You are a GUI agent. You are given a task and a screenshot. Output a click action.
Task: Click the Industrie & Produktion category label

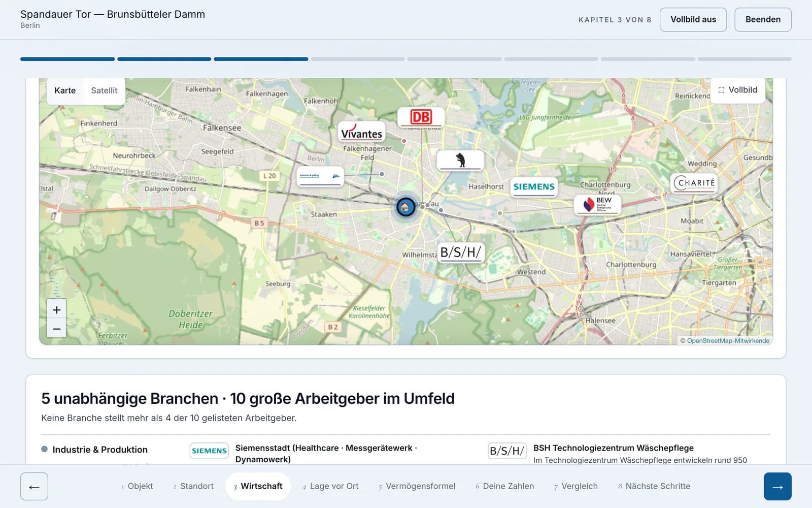coord(100,450)
